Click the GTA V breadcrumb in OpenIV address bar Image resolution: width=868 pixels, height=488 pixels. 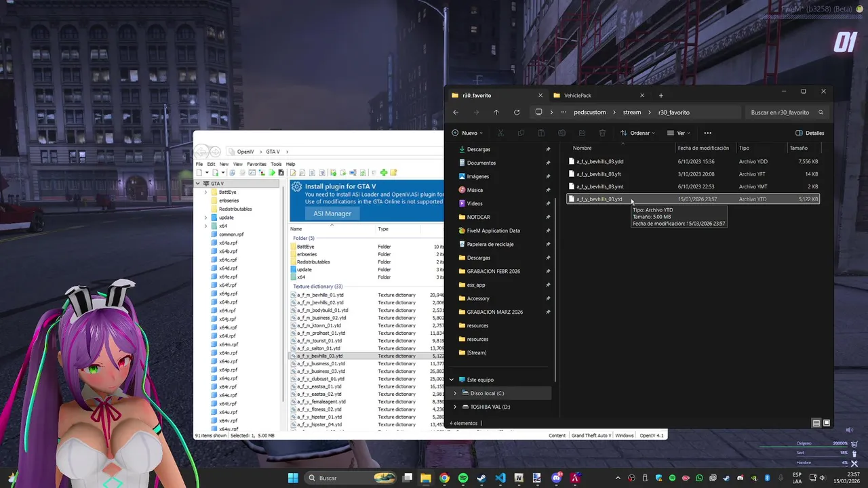(273, 152)
